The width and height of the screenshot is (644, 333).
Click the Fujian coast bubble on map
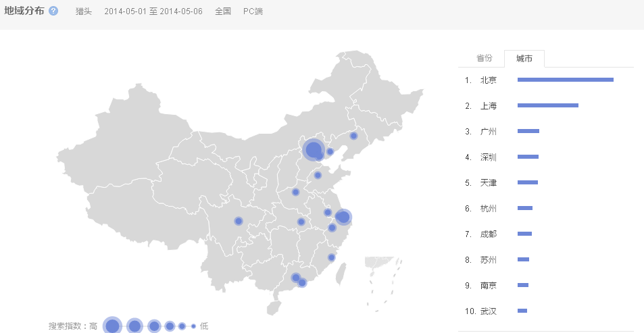[331, 257]
